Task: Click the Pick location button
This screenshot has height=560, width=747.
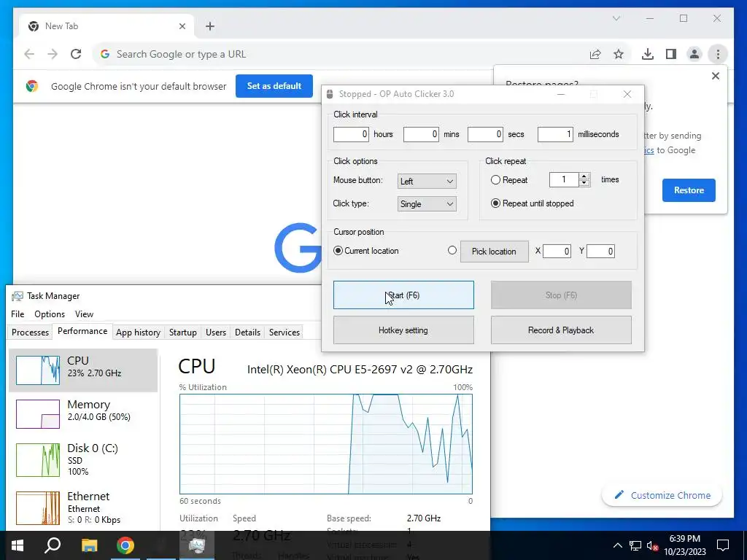Action: [494, 252]
